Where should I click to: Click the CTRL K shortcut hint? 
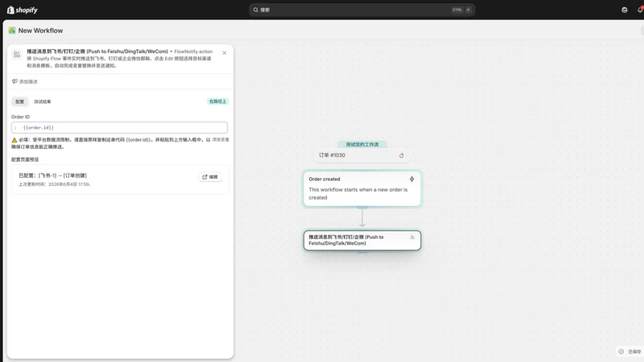(x=461, y=10)
